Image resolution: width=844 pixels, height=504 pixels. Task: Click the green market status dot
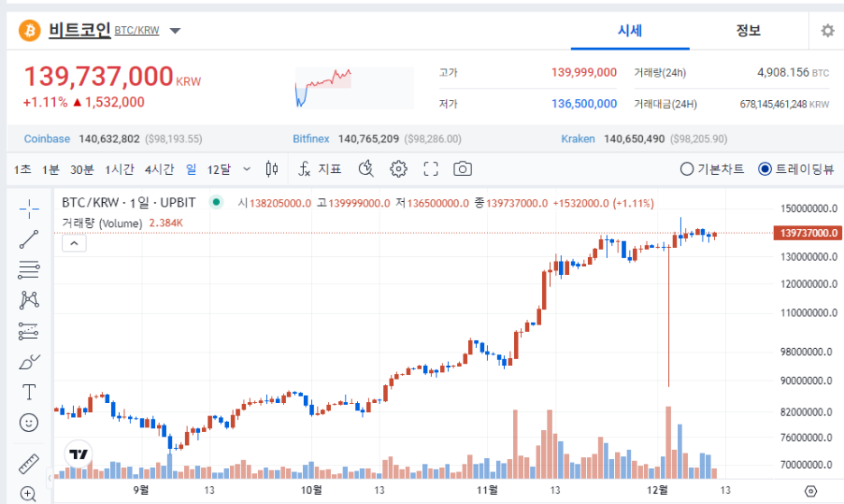(x=216, y=203)
